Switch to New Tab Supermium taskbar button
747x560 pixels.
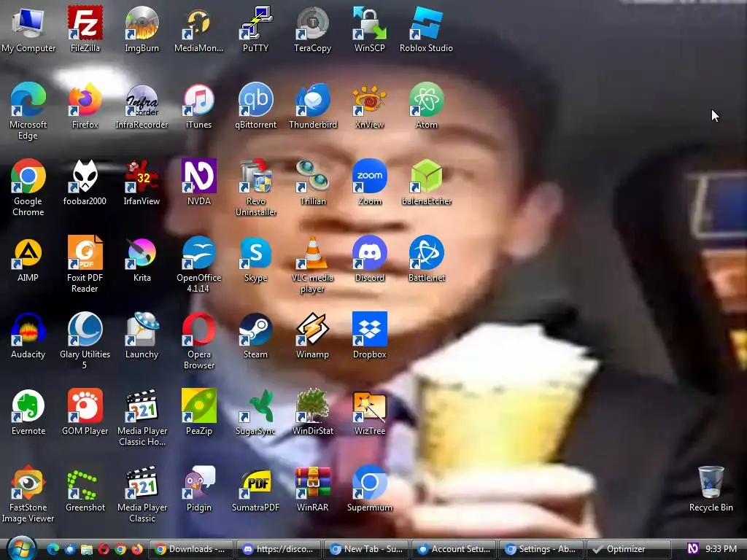click(366, 549)
